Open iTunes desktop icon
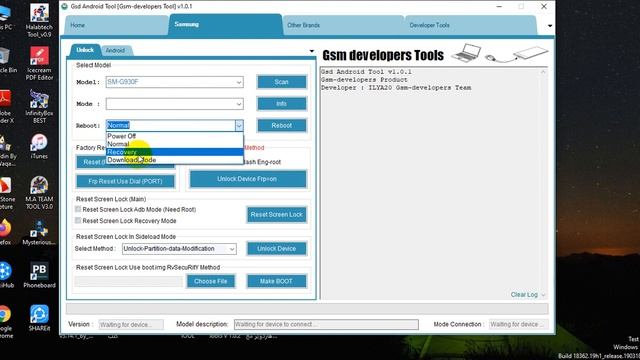 pos(39,146)
